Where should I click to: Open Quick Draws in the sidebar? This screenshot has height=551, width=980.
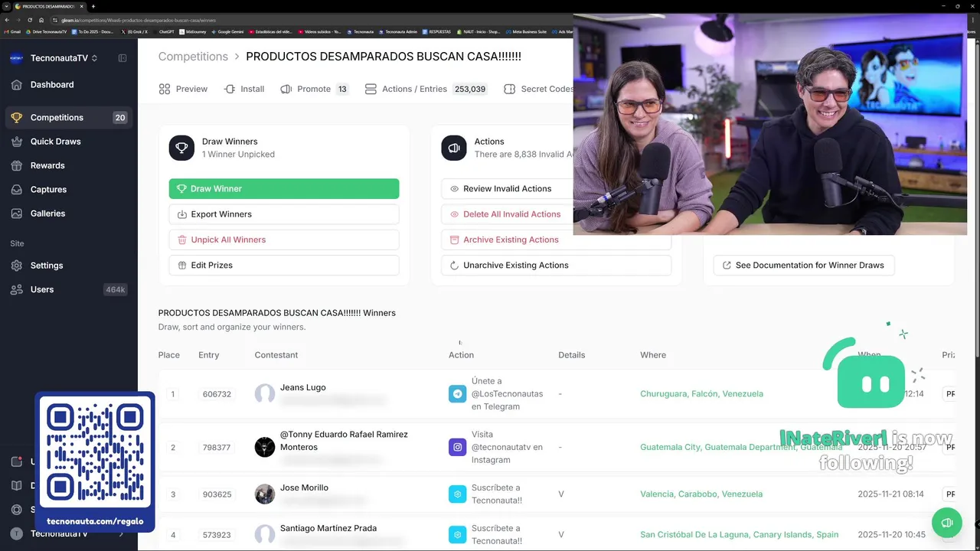(x=69, y=142)
